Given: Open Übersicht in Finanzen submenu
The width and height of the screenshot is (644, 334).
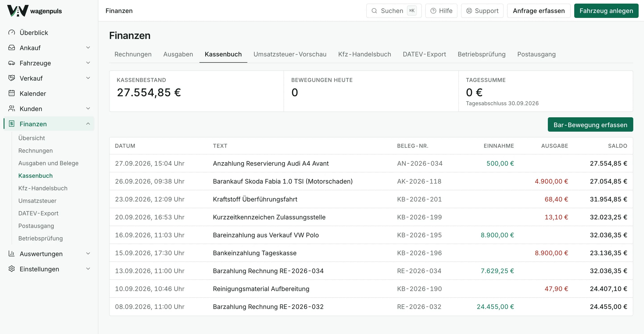Looking at the screenshot, I should [x=32, y=138].
